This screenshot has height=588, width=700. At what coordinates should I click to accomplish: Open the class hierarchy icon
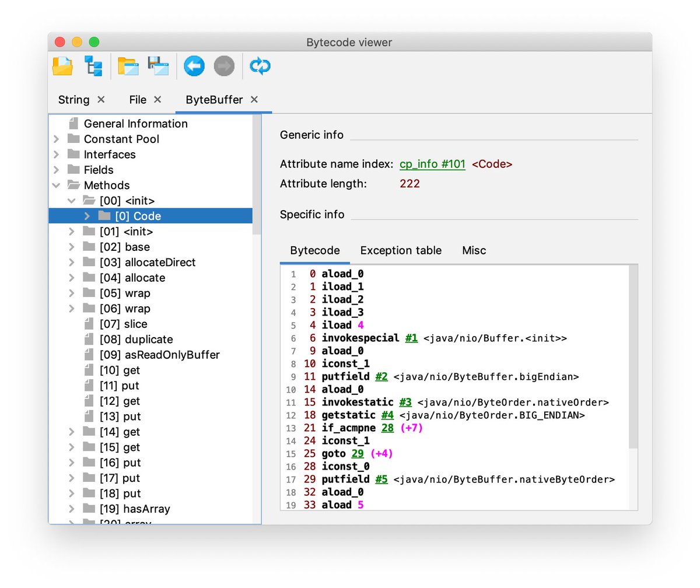(93, 66)
